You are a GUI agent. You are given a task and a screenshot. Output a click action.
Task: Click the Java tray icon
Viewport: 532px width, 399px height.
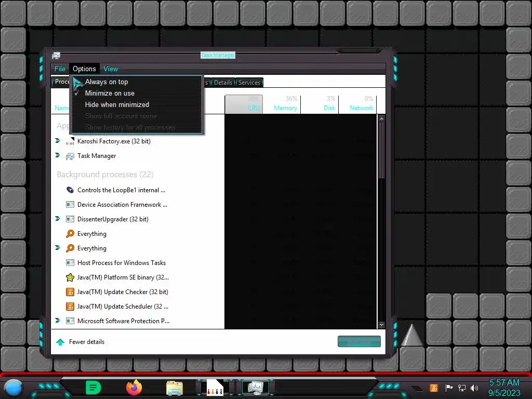click(x=434, y=388)
